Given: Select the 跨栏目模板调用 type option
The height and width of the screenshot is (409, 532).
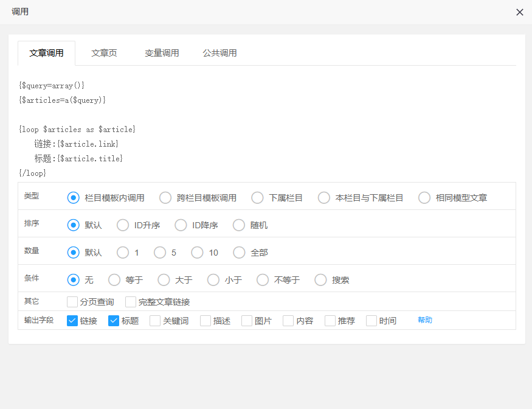Looking at the screenshot, I should click(165, 198).
